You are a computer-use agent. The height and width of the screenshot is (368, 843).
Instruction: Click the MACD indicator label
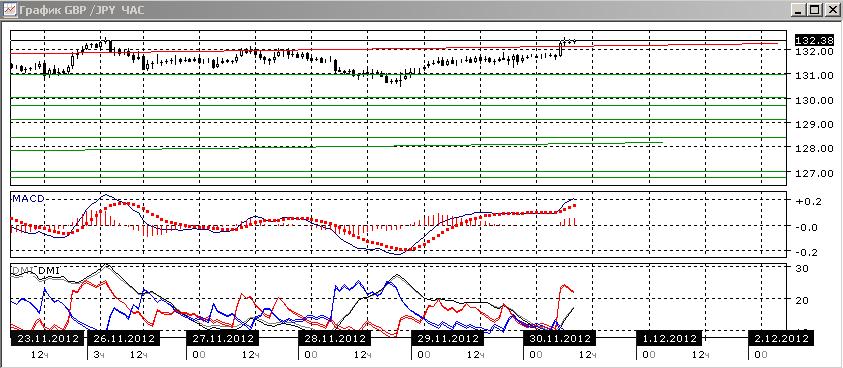tap(28, 198)
